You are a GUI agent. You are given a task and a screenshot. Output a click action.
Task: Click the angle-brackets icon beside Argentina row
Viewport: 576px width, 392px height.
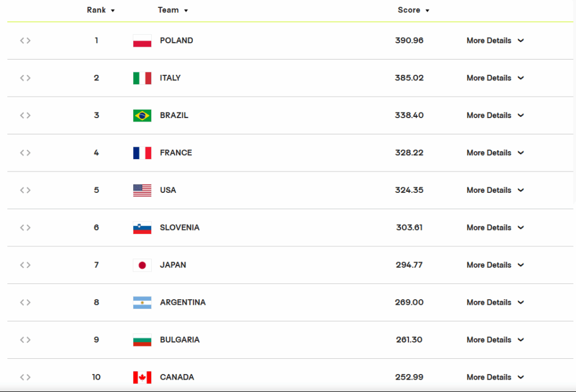(25, 303)
